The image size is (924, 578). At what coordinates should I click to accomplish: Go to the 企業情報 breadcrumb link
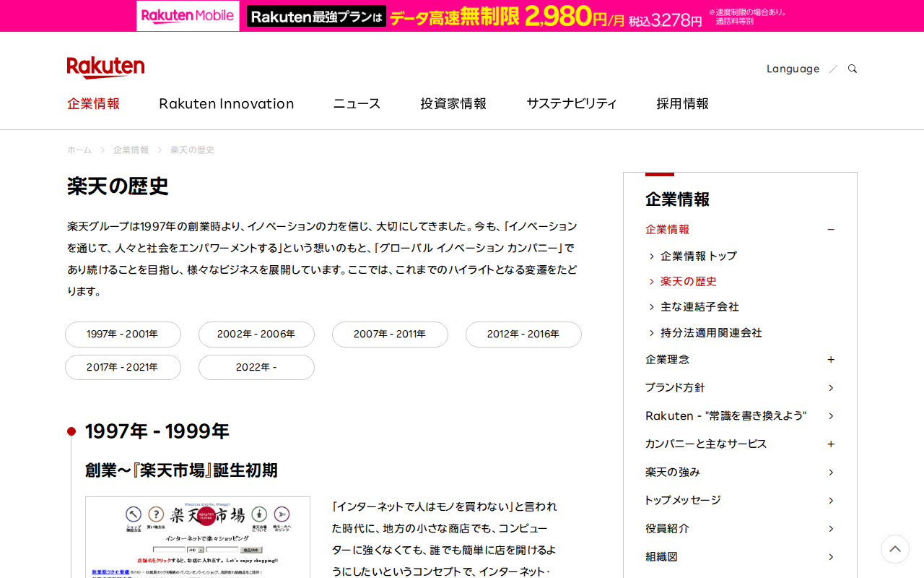point(131,150)
